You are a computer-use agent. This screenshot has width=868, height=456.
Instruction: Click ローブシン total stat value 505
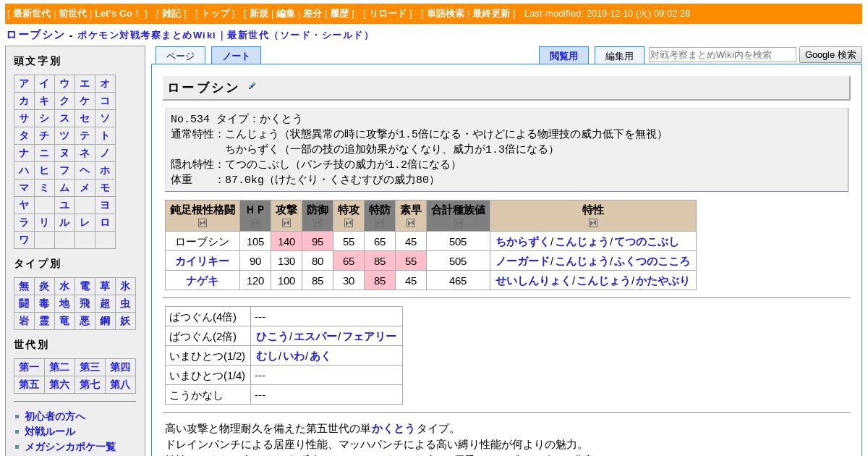[x=458, y=242]
